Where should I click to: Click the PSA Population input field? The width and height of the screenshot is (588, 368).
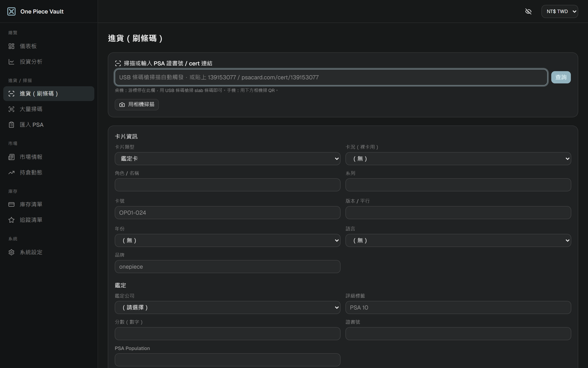point(227,360)
